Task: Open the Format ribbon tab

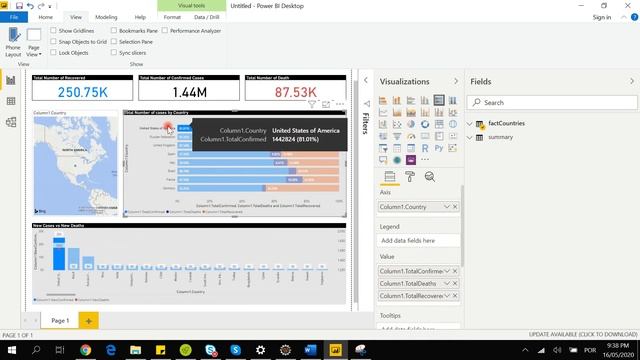Action: click(x=172, y=17)
